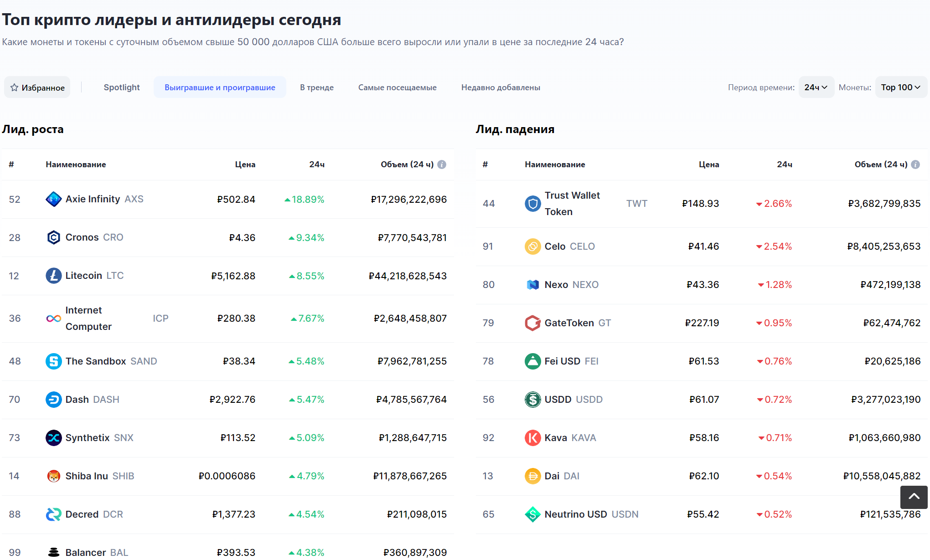Click the info icon near Объем (24 ч)
Screen dimensions: 930x560
[441, 164]
